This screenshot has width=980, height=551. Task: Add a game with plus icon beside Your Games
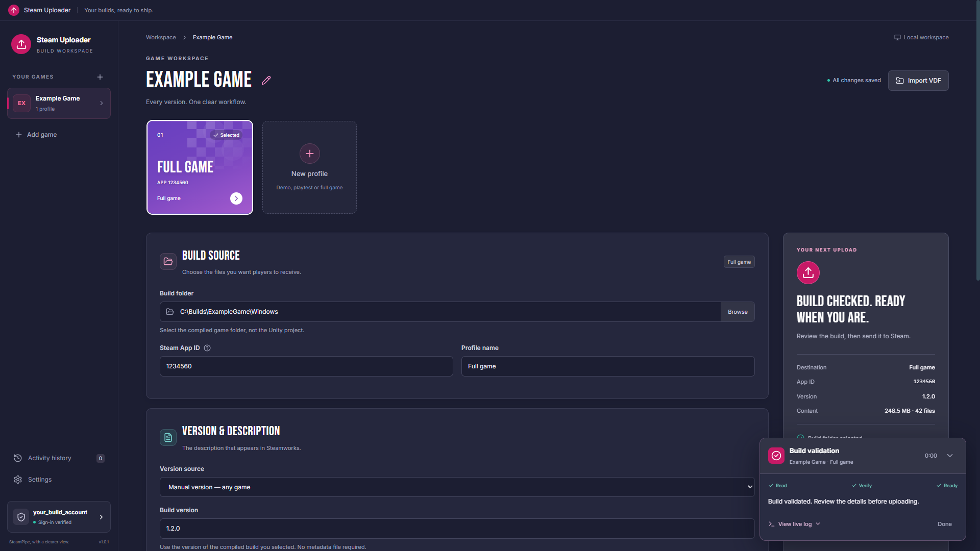(x=100, y=77)
